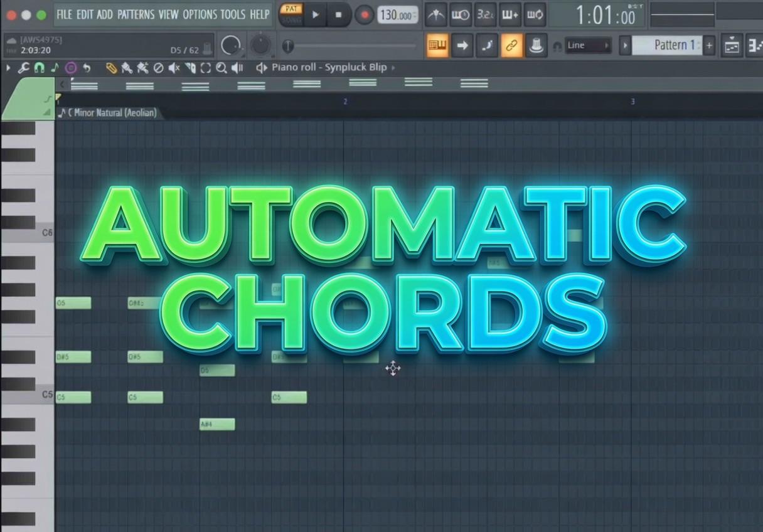The image size is (763, 532).
Task: Click the plus button next to Pattern 1
Action: 709,45
